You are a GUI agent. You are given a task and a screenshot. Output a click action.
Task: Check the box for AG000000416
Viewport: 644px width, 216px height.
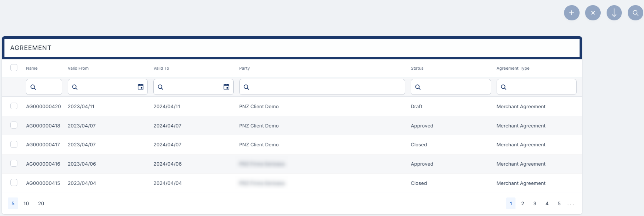coord(14,163)
